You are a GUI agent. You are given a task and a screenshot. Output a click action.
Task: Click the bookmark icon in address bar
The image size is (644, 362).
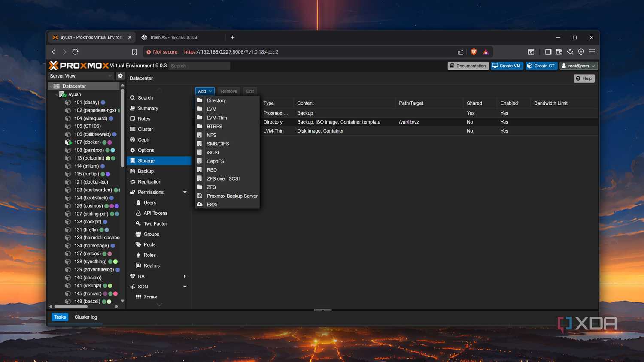pyautogui.click(x=134, y=52)
